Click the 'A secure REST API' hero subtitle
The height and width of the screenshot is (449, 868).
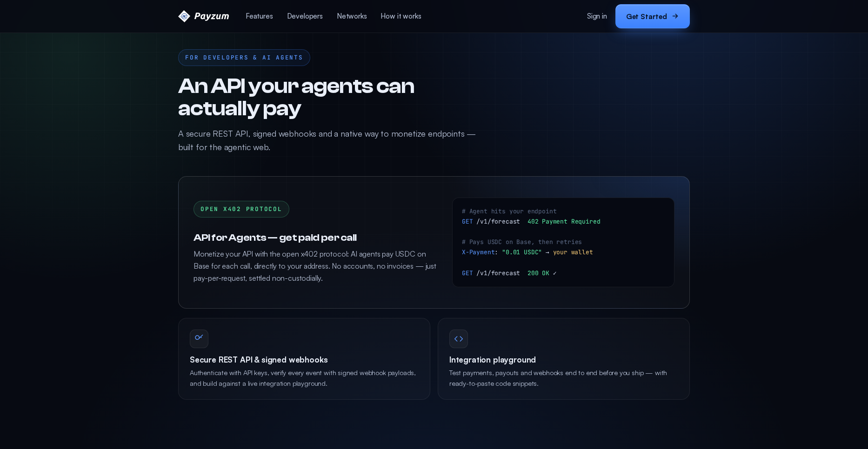(x=327, y=140)
